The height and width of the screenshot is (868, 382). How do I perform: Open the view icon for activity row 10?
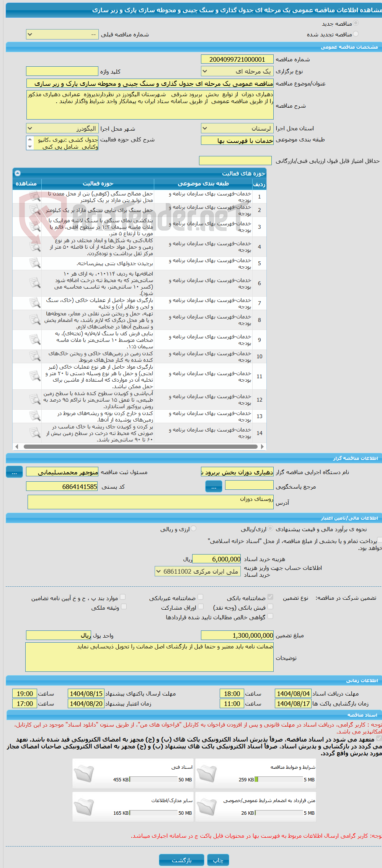click(x=35, y=356)
